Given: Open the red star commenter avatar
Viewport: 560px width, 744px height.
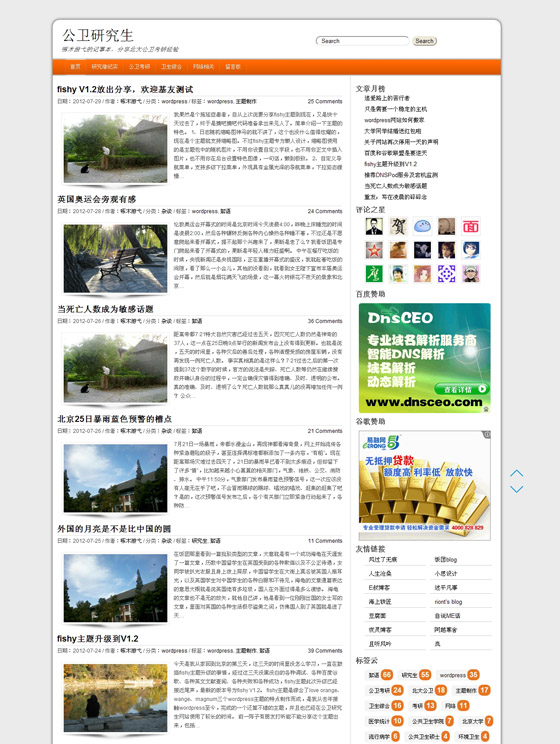Looking at the screenshot, I should coord(374,250).
